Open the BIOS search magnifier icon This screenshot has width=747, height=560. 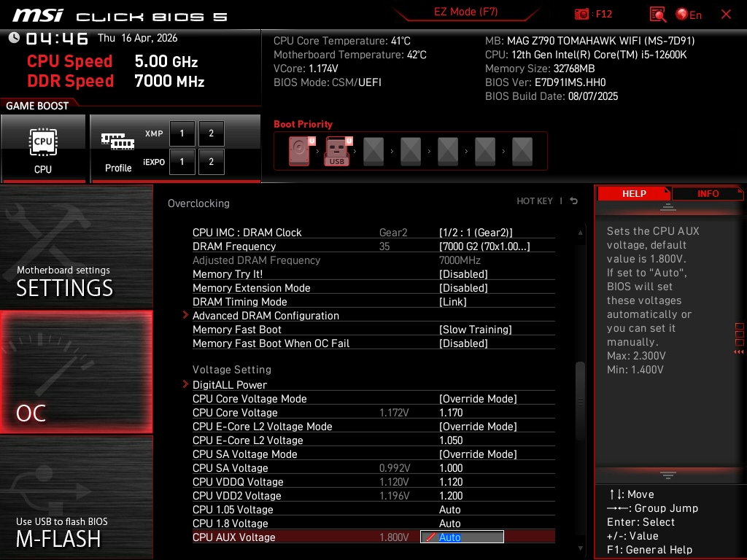657,15
